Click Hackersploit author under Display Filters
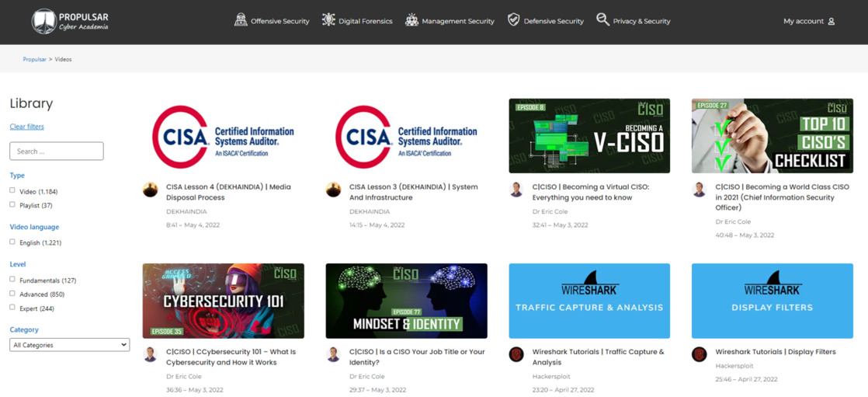Screen dimensions: 868x397 tap(734, 366)
